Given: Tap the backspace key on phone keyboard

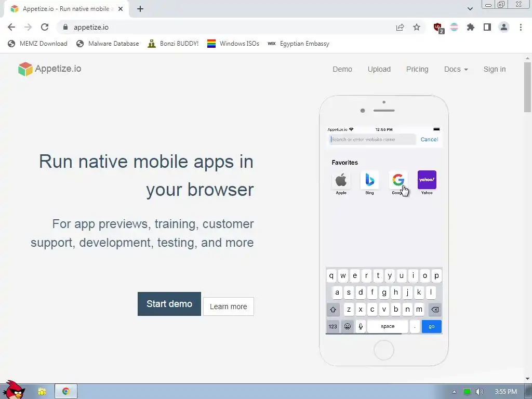Looking at the screenshot, I should click(x=435, y=310).
